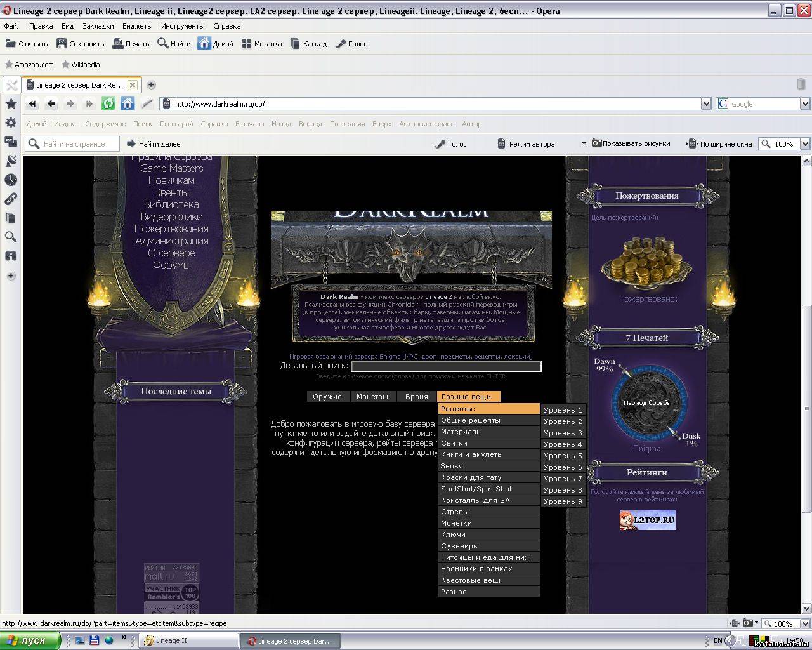The image size is (812, 650).
Task: Click the Печать print toolbar button
Action: coord(131,44)
